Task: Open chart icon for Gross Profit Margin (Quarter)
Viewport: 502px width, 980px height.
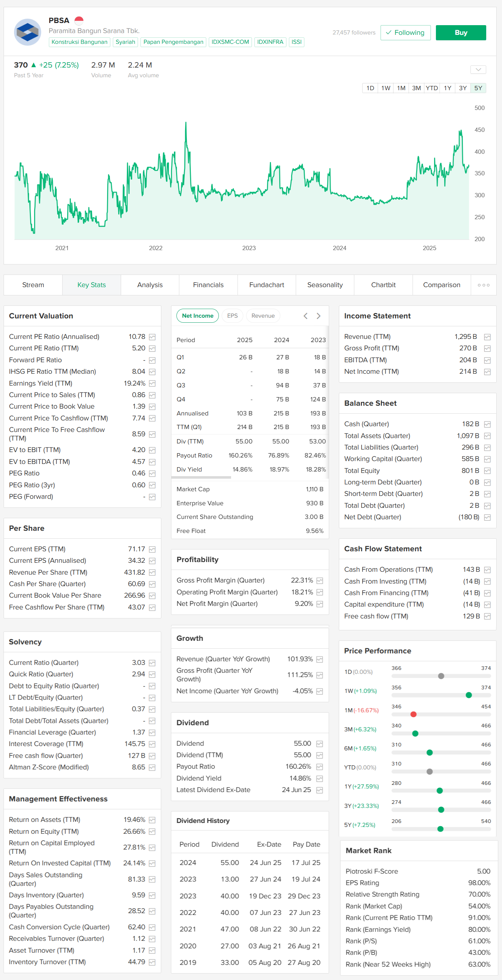Action: point(319,580)
